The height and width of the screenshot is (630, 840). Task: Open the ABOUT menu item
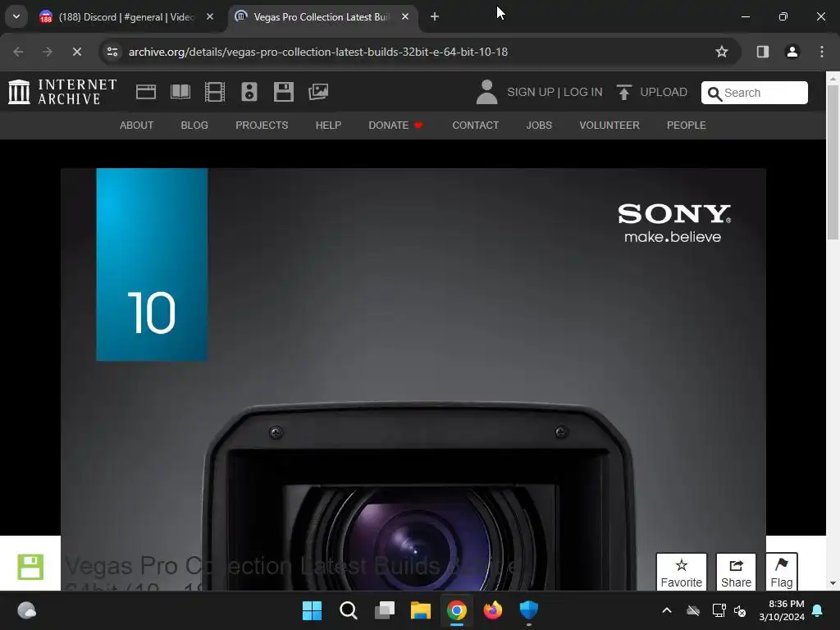coord(137,126)
